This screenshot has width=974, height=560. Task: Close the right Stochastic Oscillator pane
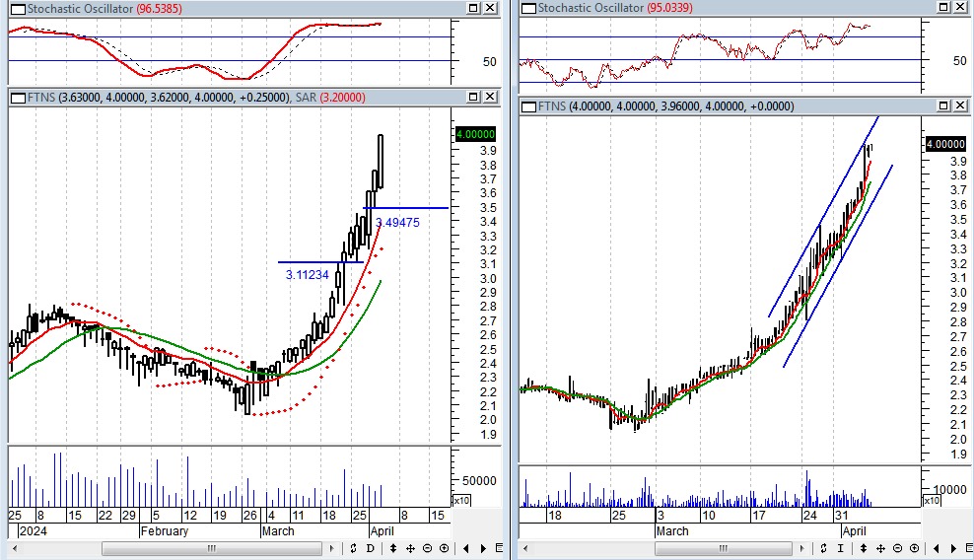point(960,8)
